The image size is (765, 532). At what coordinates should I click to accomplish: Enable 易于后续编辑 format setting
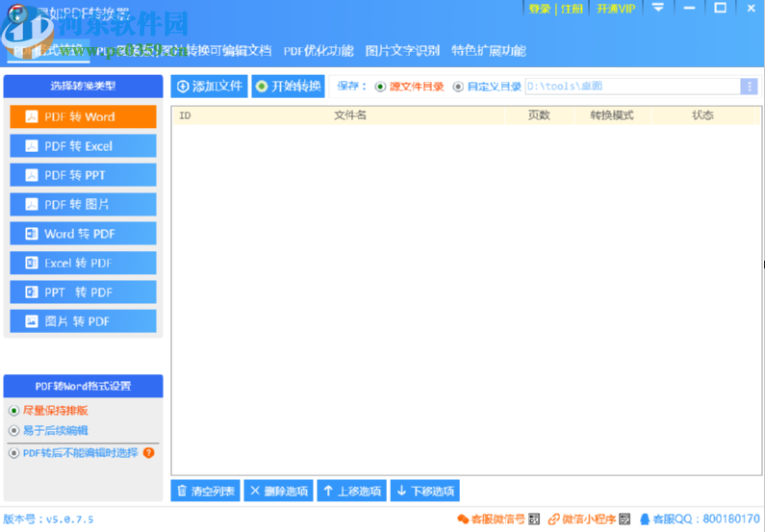(x=14, y=431)
